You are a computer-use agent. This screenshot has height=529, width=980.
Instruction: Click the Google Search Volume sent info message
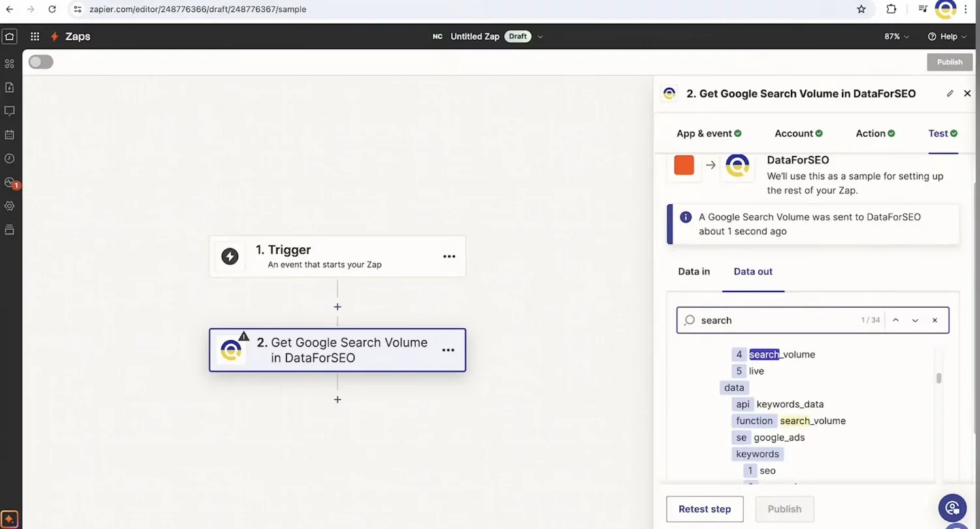[813, 224]
